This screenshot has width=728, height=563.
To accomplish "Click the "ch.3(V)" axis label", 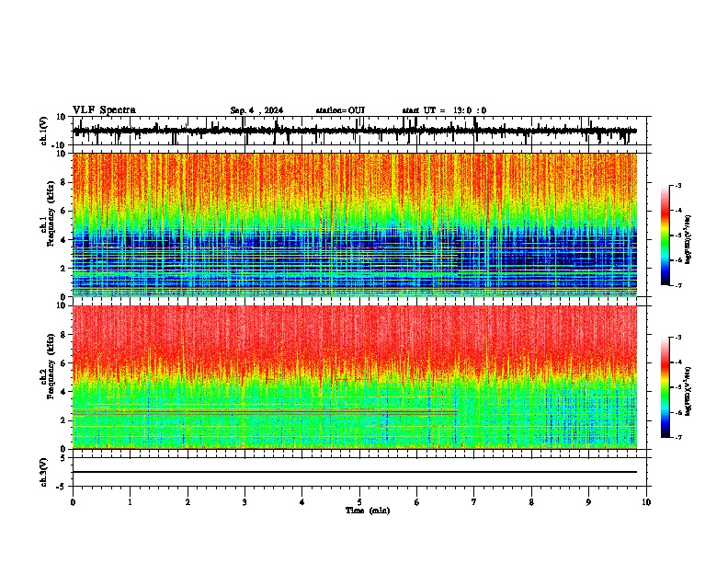I will point(44,473).
